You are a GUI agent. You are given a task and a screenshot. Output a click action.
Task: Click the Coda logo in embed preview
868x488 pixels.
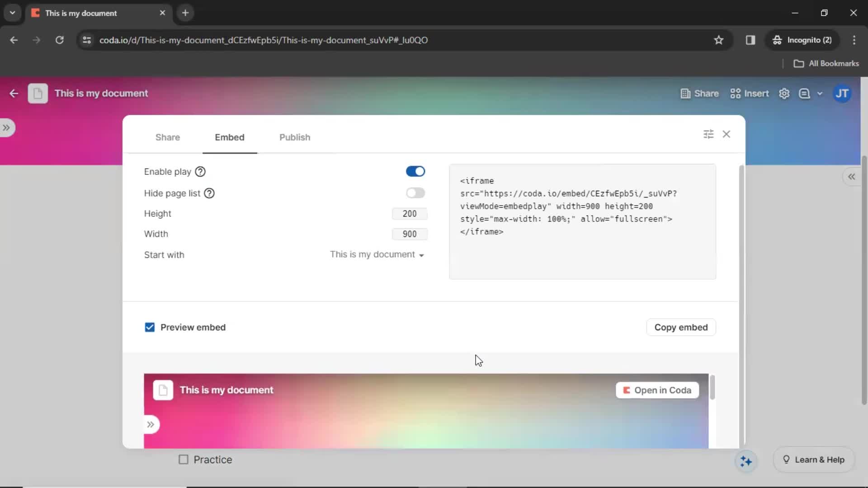tap(627, 389)
